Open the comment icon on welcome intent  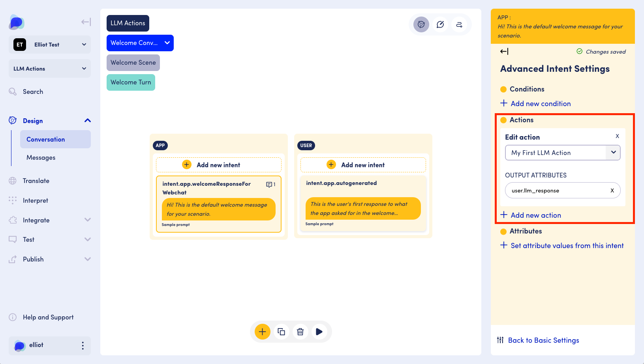pyautogui.click(x=270, y=185)
